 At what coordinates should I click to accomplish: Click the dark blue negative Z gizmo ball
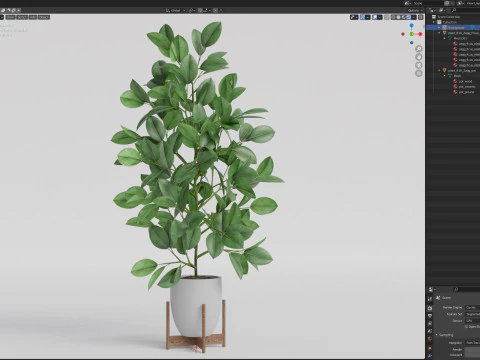click(x=412, y=42)
